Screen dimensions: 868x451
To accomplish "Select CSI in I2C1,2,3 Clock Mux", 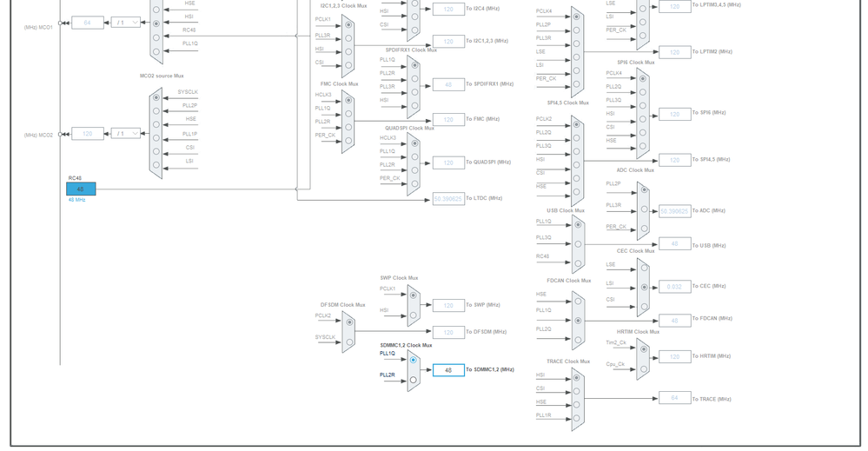I will click(x=348, y=65).
